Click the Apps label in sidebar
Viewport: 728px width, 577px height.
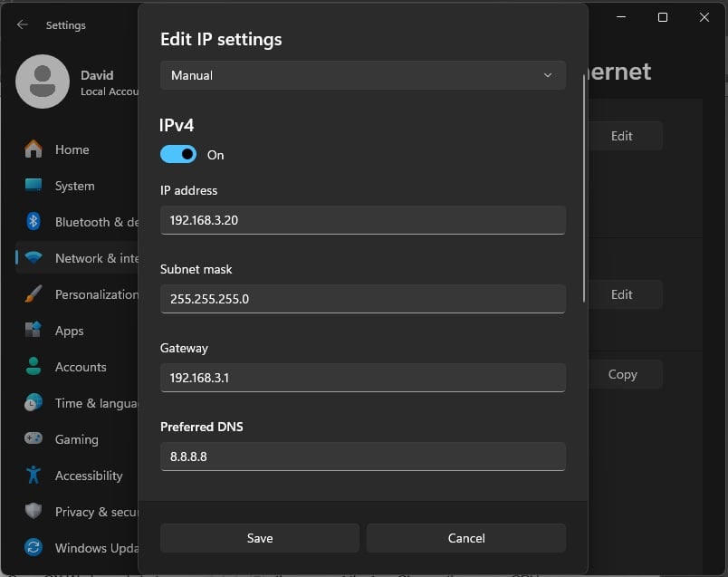click(x=69, y=332)
